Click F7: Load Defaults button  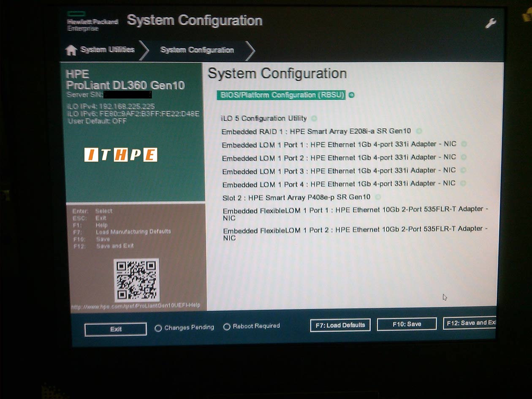(340, 325)
